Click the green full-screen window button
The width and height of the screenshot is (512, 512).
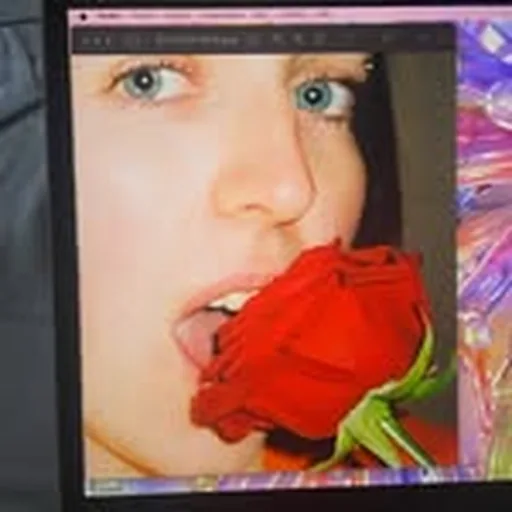click(x=107, y=41)
